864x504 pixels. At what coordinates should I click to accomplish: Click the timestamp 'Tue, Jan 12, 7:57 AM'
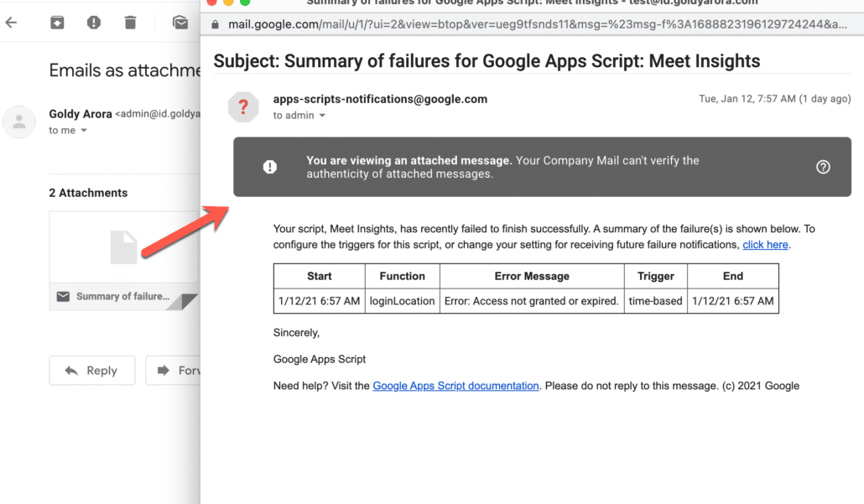pyautogui.click(x=747, y=99)
